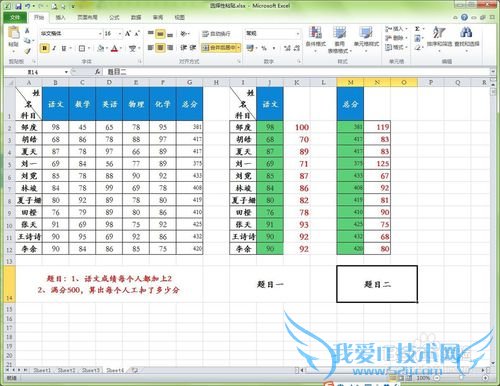Click the Percent Style icon
Screen dimensions: 500x386
(x=264, y=48)
